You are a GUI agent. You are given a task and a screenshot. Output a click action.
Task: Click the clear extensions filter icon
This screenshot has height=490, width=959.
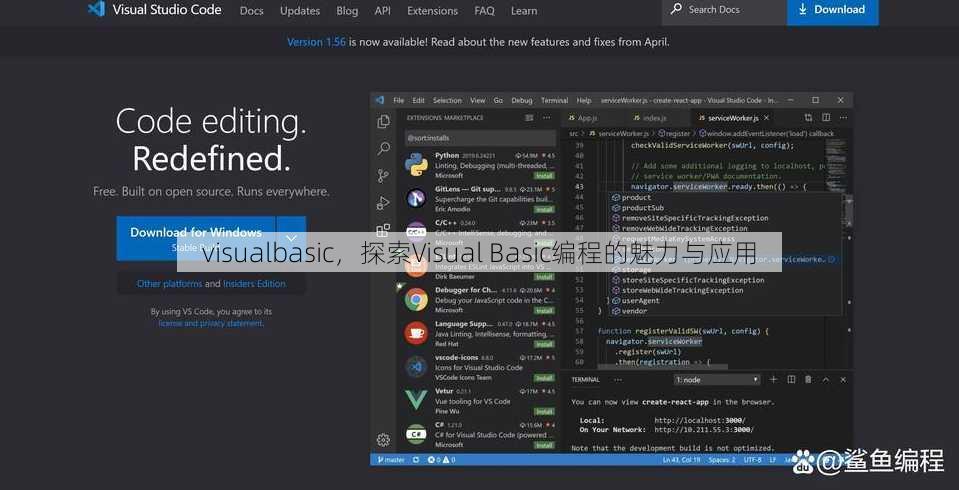point(530,117)
